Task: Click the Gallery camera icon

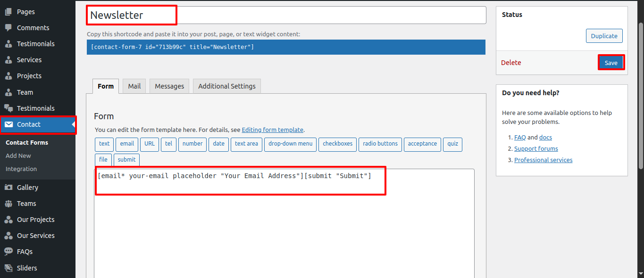Action: coord(8,188)
